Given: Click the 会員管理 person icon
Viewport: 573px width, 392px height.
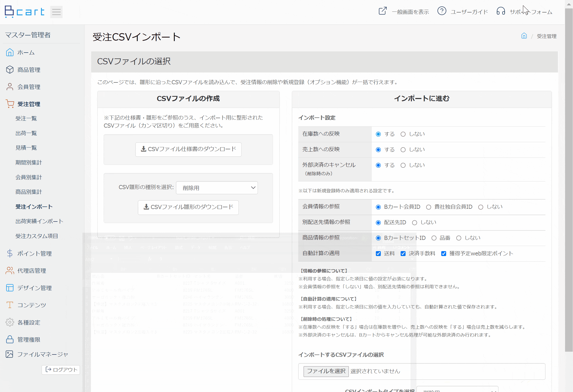Looking at the screenshot, I should pyautogui.click(x=10, y=87).
